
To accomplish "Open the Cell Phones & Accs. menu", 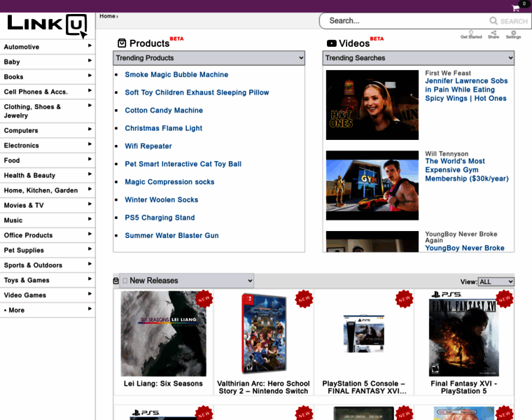I will [x=48, y=92].
